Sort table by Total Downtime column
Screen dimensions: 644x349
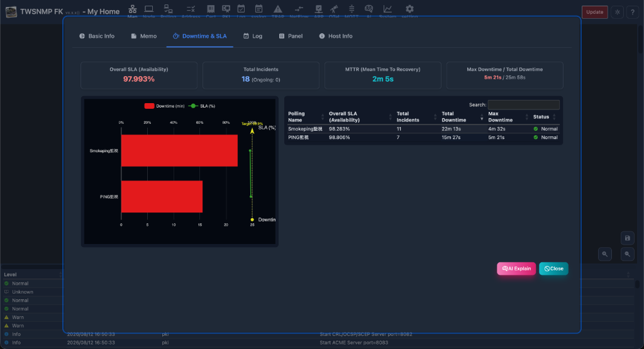(462, 116)
